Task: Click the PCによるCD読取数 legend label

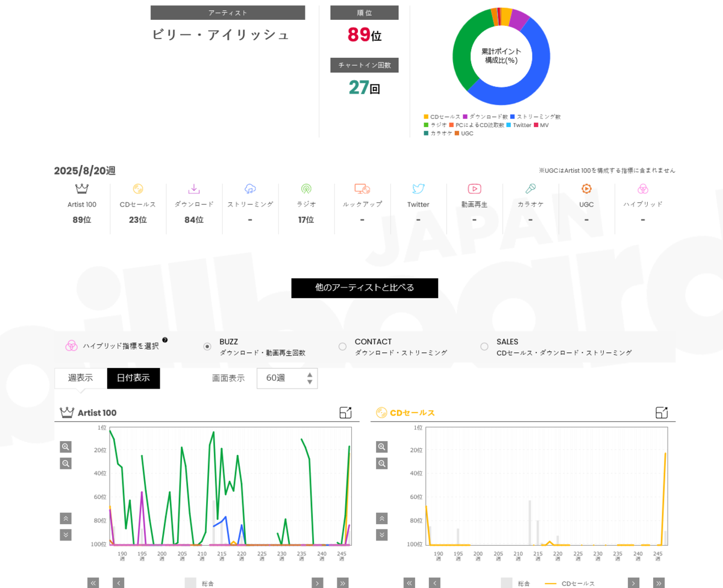Action: [x=480, y=125]
